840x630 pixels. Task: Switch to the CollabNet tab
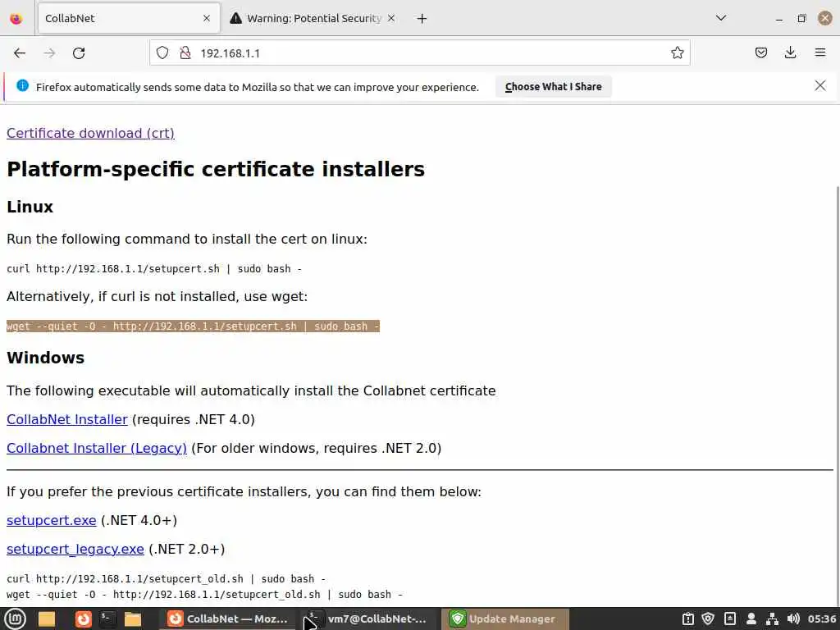[129, 18]
